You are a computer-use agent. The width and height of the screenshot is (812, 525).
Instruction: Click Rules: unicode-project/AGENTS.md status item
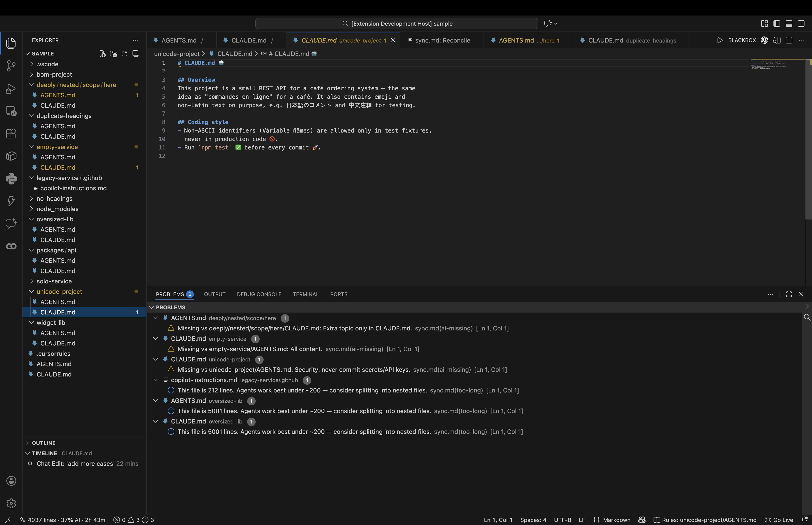click(x=705, y=520)
